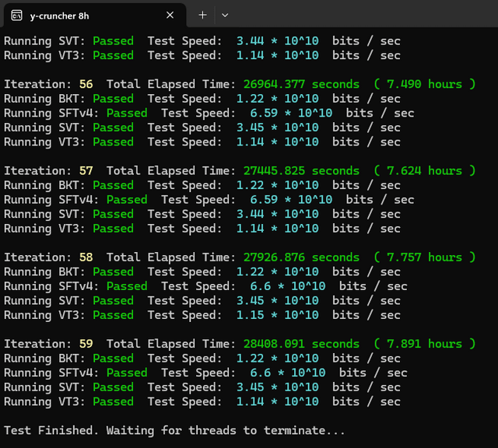Click the 7.891 hours text
Screen dimensions: 498x448
pyautogui.click(x=424, y=344)
